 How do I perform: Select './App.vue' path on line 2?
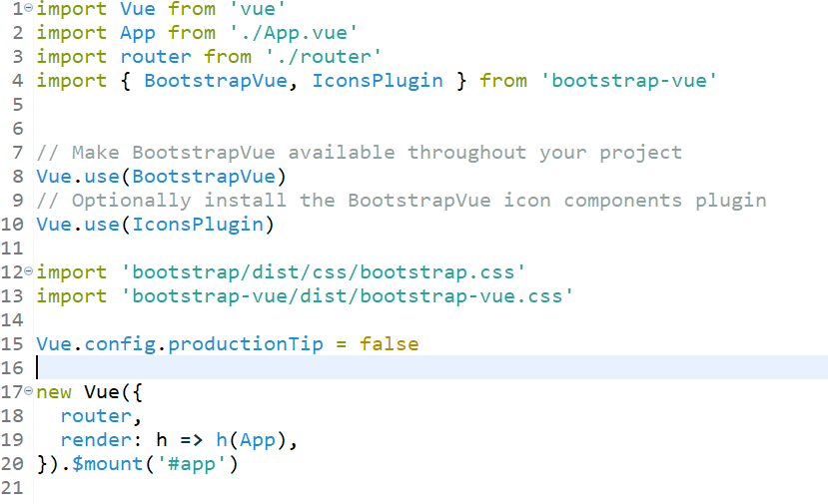click(x=293, y=33)
